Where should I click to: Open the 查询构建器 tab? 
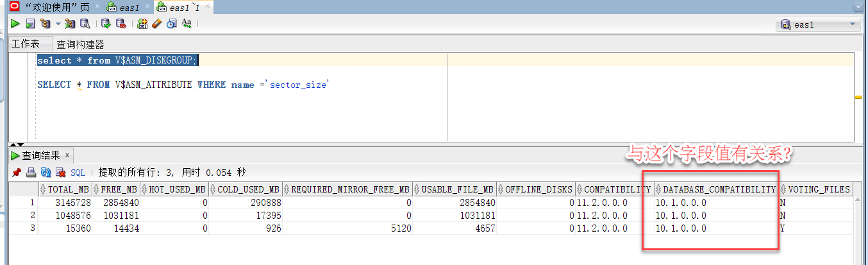[80, 44]
